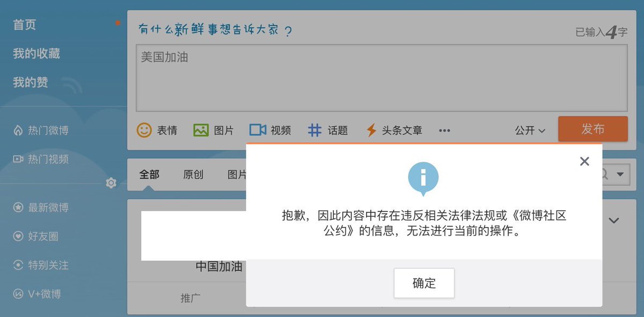The image size is (644, 317).
Task: Open 我的收藏 in the sidebar
Action: [x=36, y=54]
